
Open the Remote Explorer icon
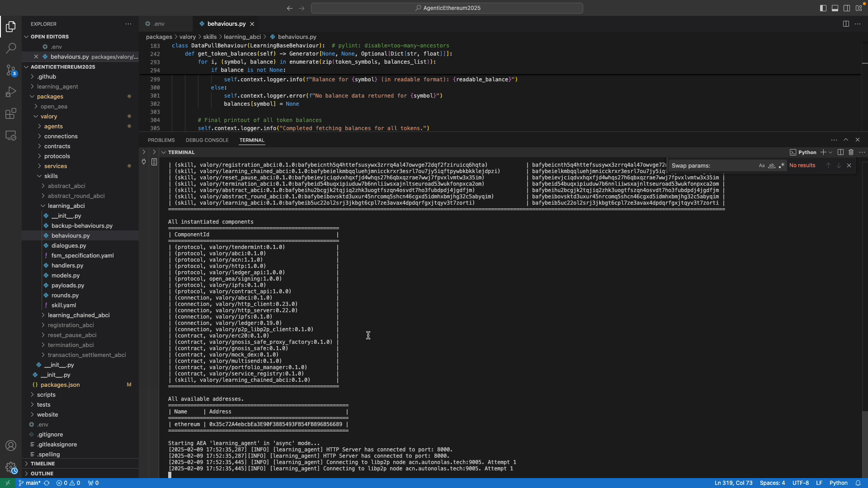[11, 135]
